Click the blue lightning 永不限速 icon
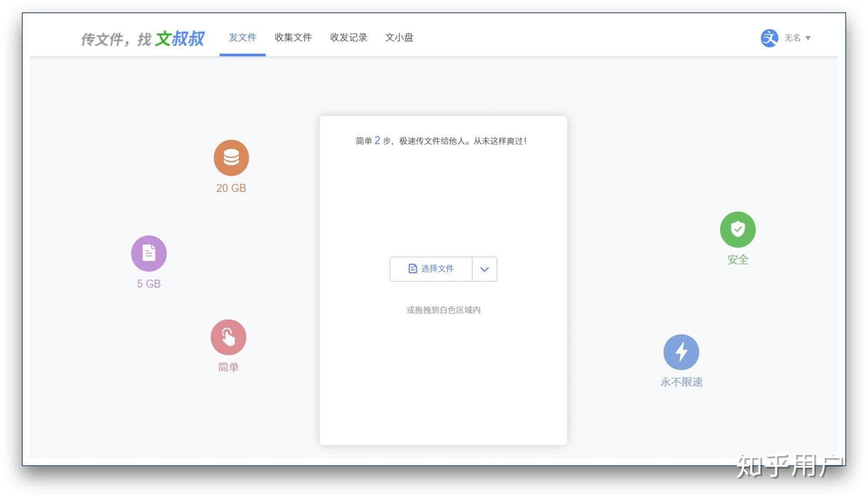 tap(681, 352)
